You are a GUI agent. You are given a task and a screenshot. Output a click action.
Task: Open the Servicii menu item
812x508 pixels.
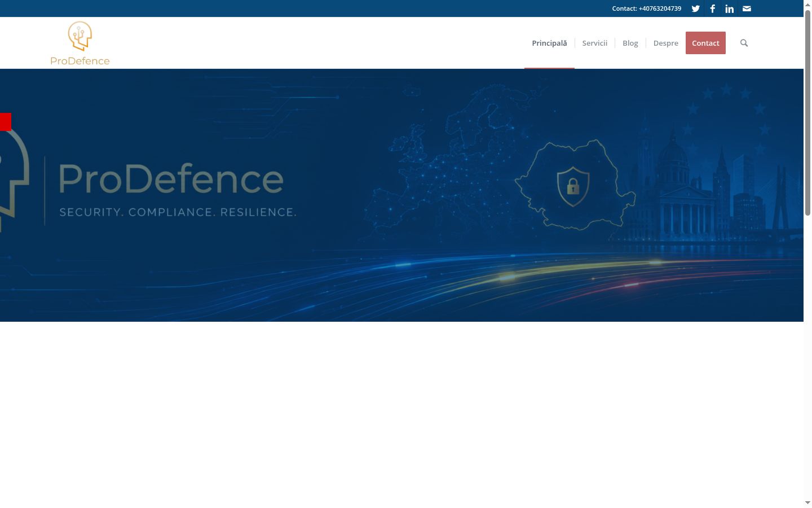(x=595, y=43)
